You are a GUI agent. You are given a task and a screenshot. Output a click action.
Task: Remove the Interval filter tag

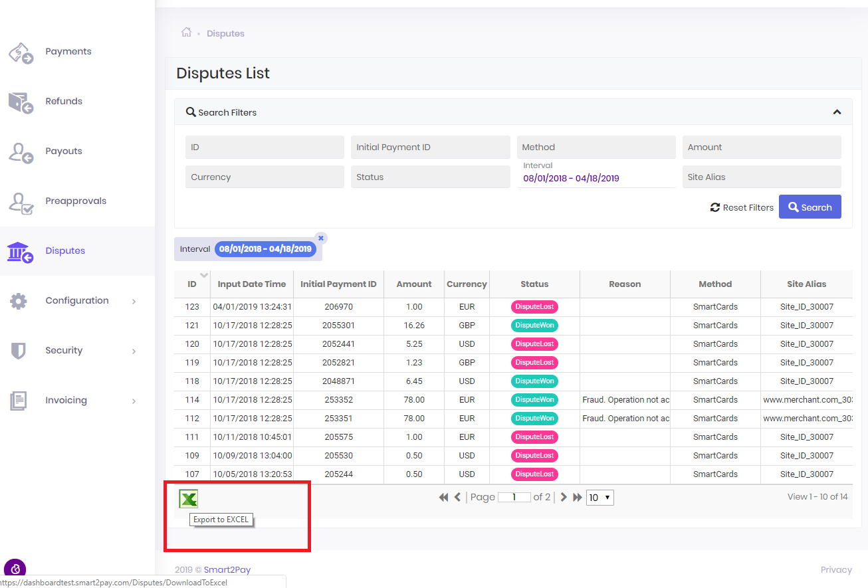[321, 238]
